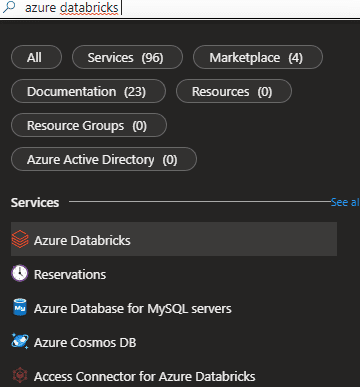Click the Reservations clock icon

[x=20, y=273]
